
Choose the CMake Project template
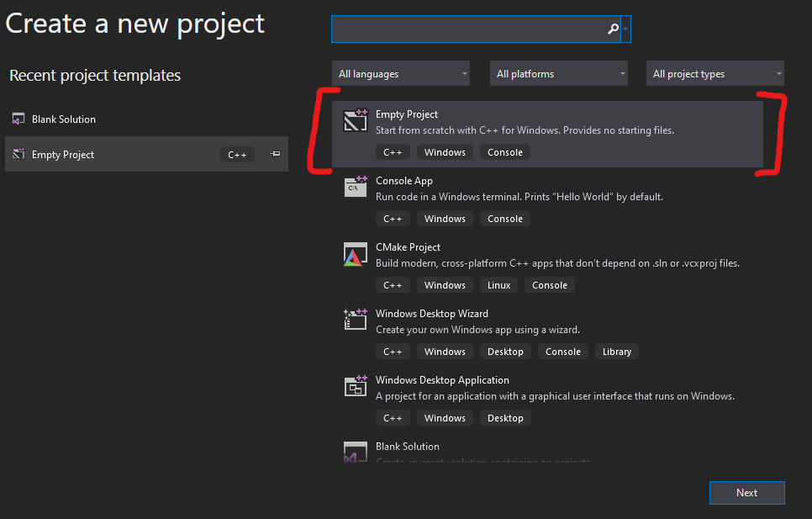(547, 267)
